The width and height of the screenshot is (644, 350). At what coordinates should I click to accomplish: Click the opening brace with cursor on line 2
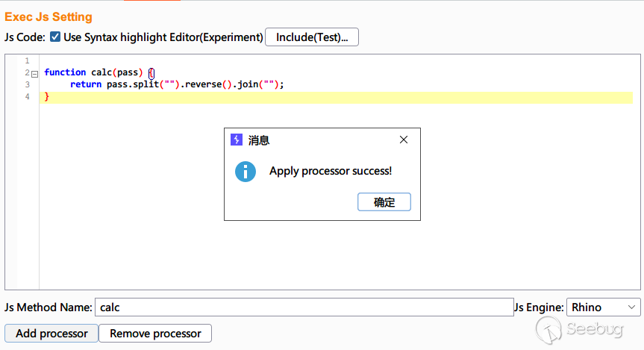(151, 73)
